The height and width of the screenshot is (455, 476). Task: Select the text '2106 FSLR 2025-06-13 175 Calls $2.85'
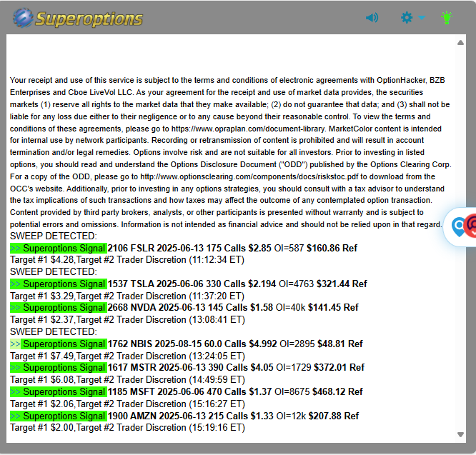tap(189, 248)
